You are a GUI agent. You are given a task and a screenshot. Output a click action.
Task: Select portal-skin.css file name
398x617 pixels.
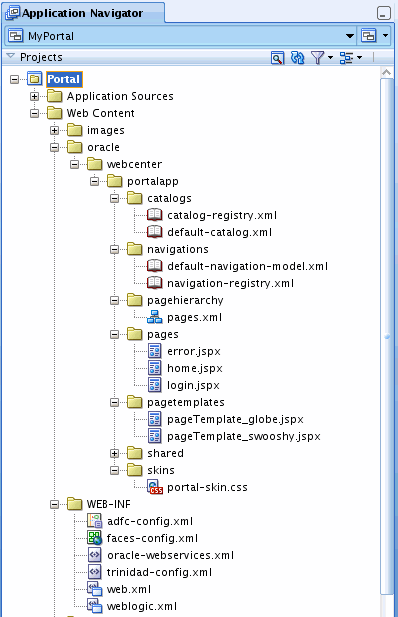tap(207, 488)
